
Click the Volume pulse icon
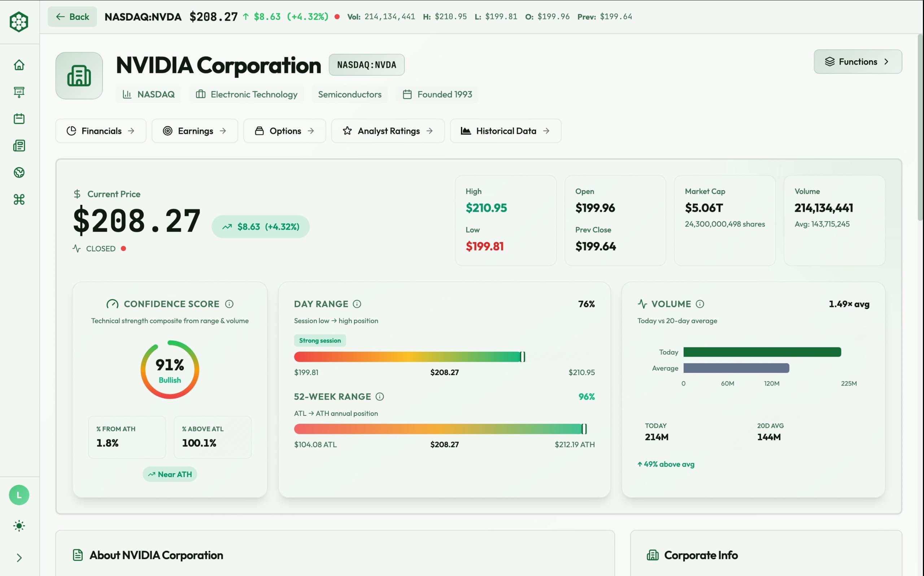click(x=642, y=304)
